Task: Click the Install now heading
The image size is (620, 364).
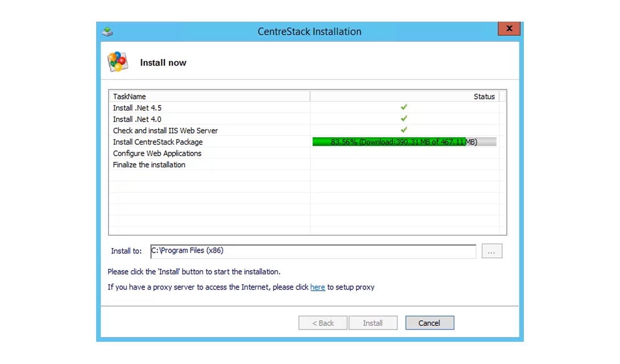Action: (x=163, y=63)
